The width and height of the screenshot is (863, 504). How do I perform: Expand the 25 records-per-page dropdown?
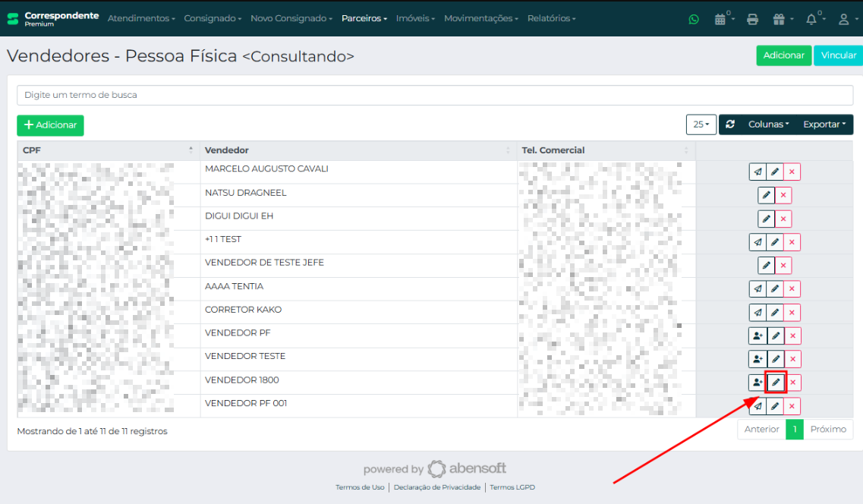click(701, 124)
